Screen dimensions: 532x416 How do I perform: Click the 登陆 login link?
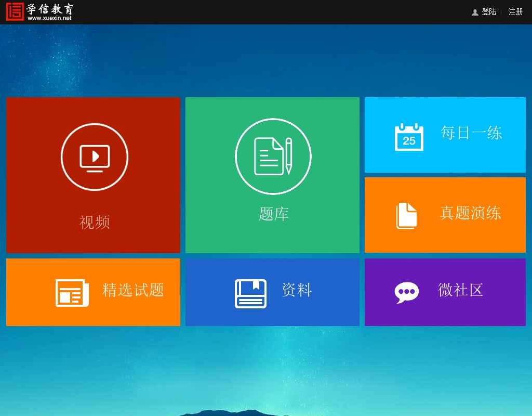[489, 12]
